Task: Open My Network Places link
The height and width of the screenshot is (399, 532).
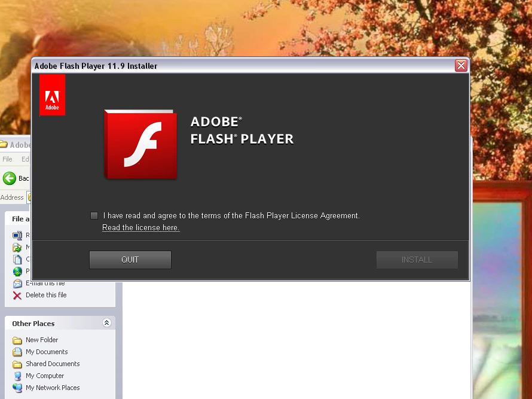Action: (x=53, y=388)
